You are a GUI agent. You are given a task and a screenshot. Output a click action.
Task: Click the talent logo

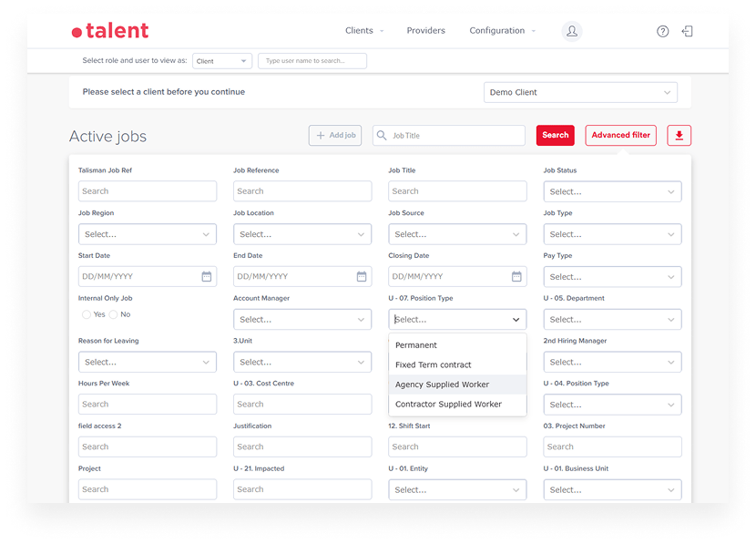110,31
